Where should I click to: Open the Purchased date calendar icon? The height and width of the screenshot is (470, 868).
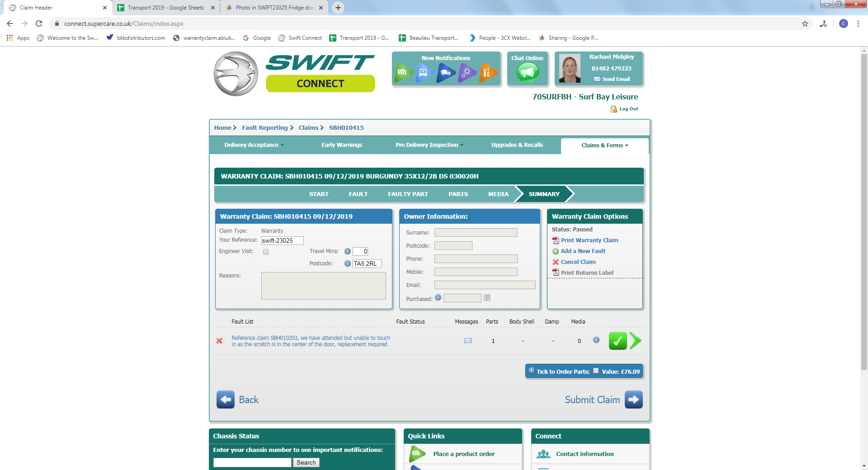pos(487,297)
